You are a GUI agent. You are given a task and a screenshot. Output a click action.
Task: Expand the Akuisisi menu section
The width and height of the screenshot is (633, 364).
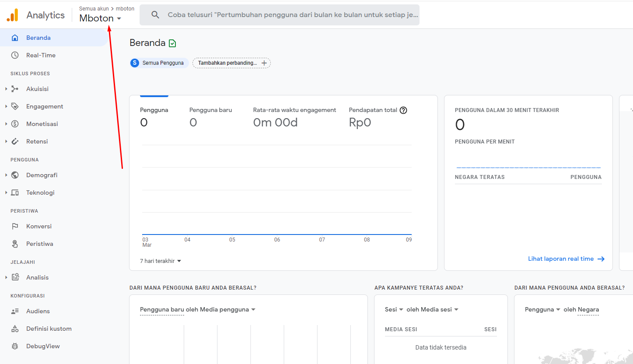click(x=6, y=89)
